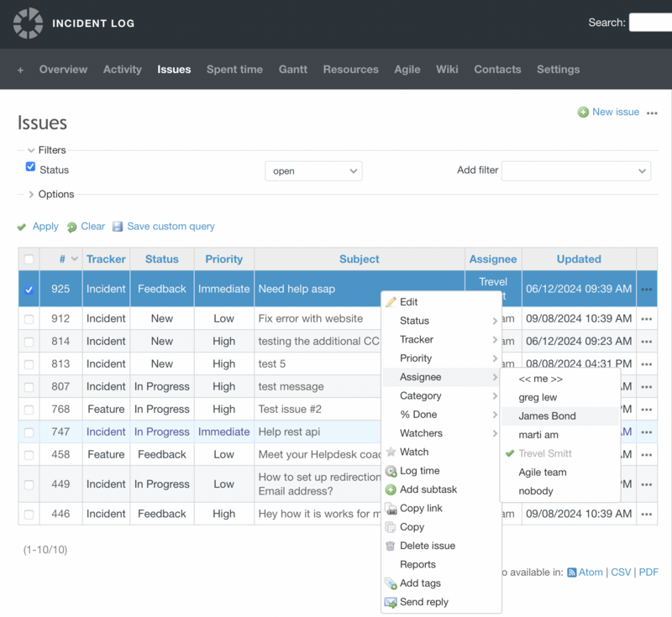The width and height of the screenshot is (672, 617).
Task: Uncheck the checkbox for issue 925
Action: [x=29, y=290]
